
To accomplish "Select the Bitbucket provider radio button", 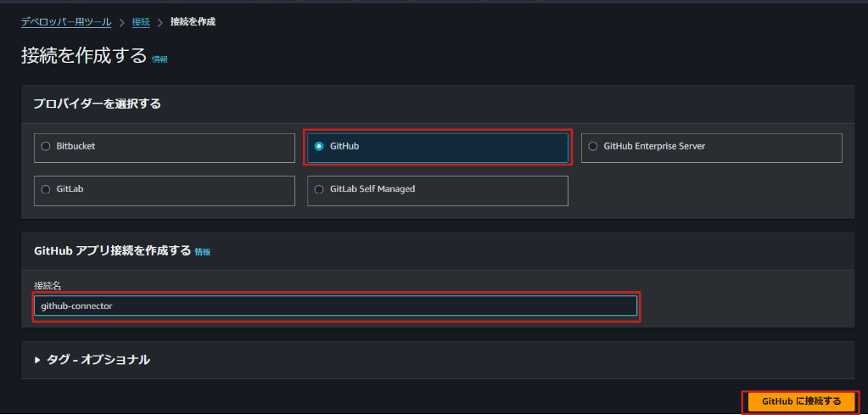I will pos(46,147).
